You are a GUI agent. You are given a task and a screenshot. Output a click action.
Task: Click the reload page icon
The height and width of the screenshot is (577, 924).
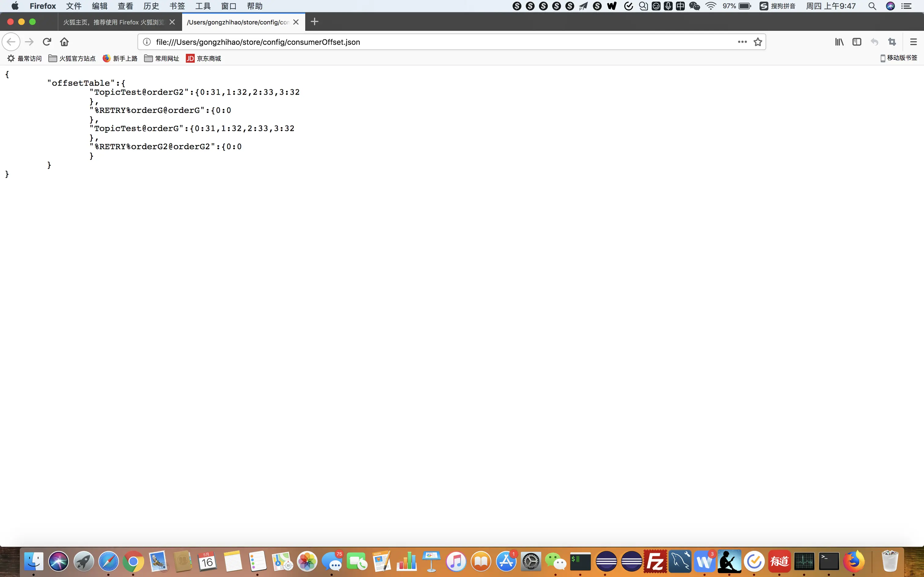coord(46,42)
